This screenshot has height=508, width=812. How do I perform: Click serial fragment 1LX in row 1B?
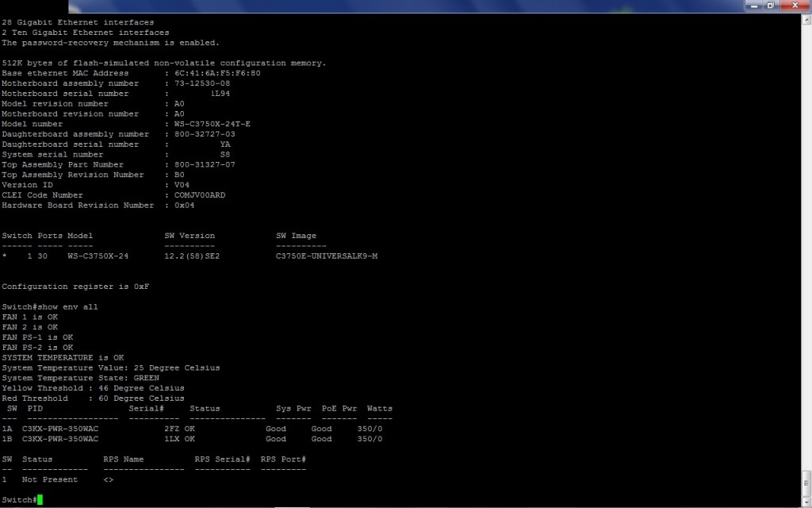[x=172, y=439]
